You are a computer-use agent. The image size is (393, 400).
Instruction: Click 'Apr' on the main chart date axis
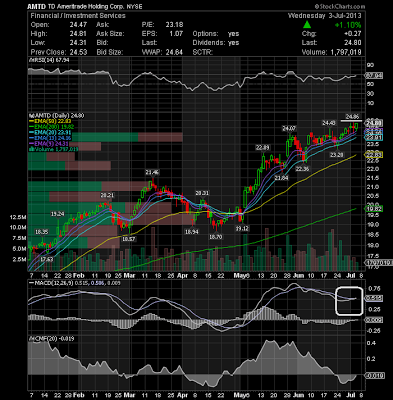(x=182, y=276)
